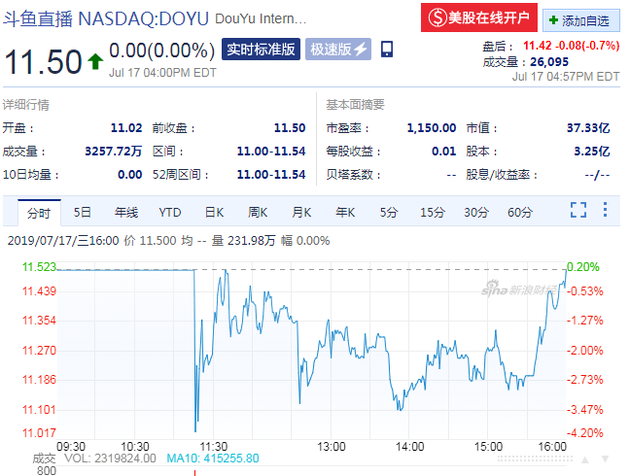
Task: Expand chart to fullscreen
Action: pyautogui.click(x=578, y=210)
